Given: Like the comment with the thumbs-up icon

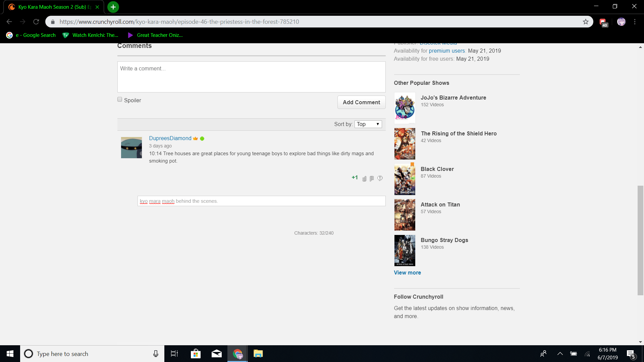Looking at the screenshot, I should pyautogui.click(x=364, y=178).
